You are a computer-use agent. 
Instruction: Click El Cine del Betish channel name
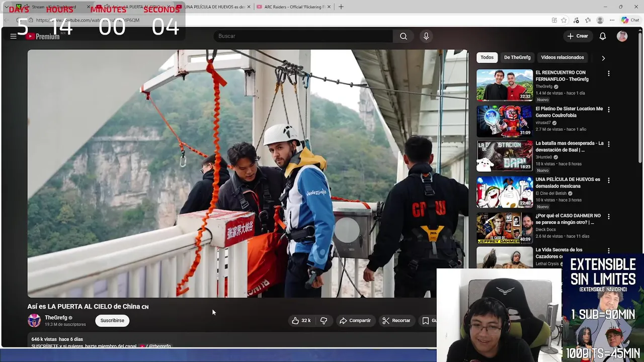pyautogui.click(x=551, y=194)
